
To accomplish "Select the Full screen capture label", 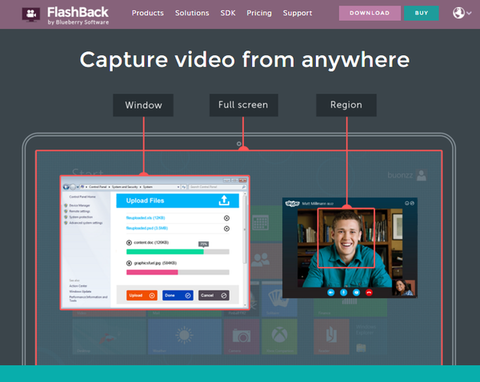I will coord(243,105).
